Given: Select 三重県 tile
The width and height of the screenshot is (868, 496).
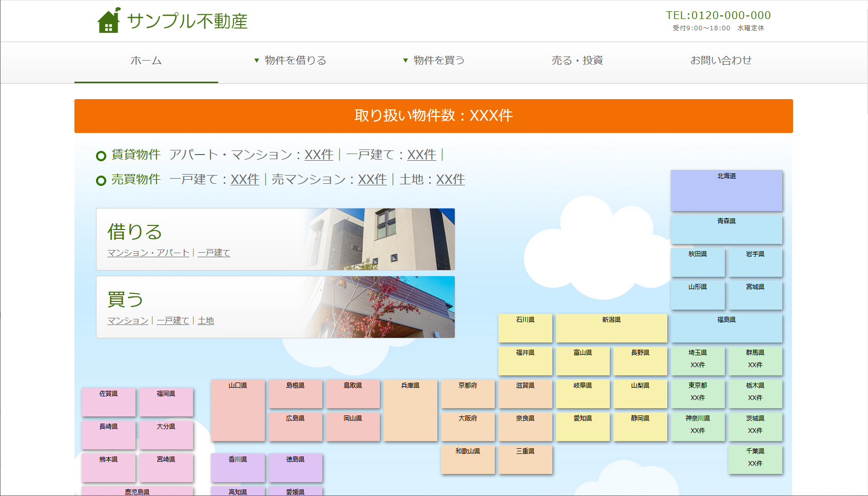Looking at the screenshot, I should (525, 460).
